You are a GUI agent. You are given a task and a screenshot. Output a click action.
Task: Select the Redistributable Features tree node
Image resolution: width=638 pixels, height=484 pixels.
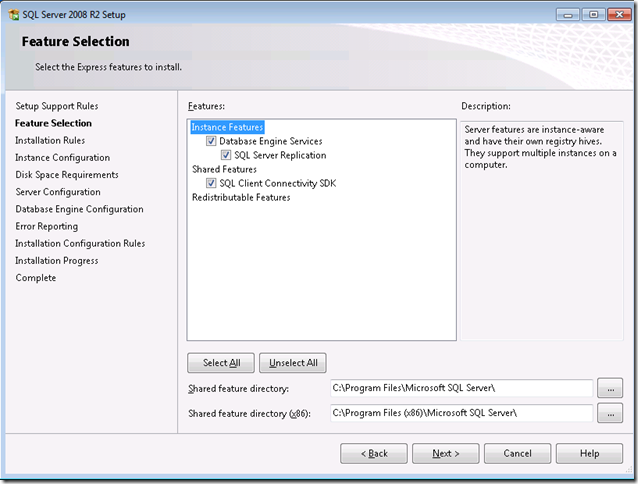point(241,197)
